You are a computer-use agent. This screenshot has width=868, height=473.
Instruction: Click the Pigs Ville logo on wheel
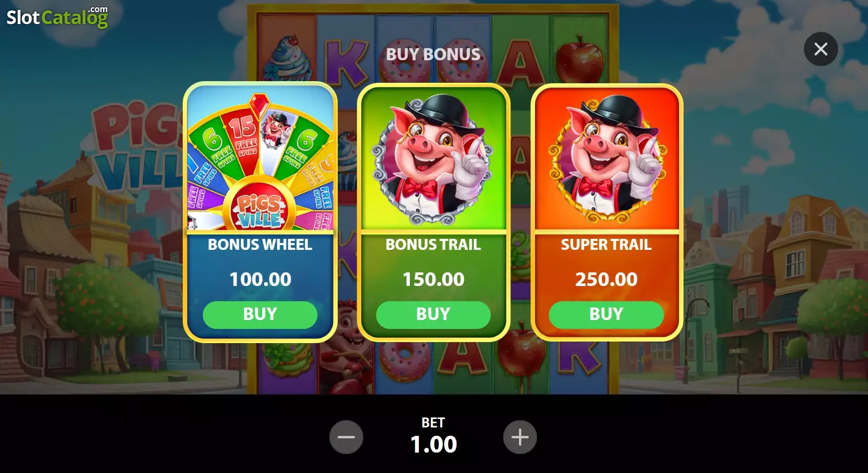tap(260, 211)
